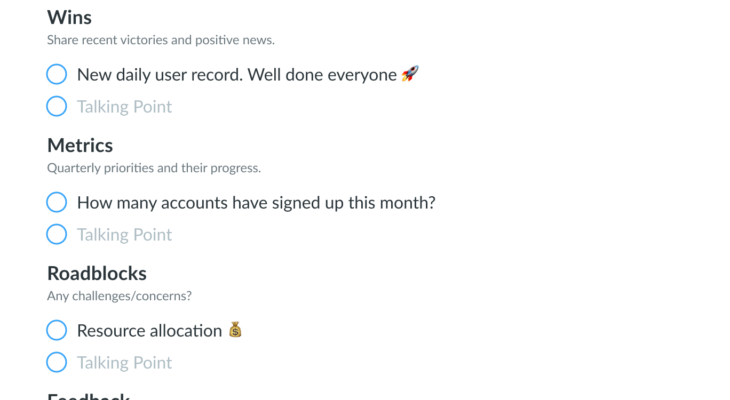Screen dimensions: 730x400
Task: Add a Talking Point under Metrics
Action: pyautogui.click(x=124, y=235)
